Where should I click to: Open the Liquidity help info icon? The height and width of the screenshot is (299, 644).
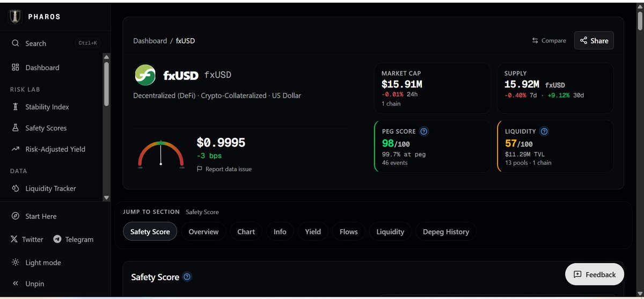tap(544, 131)
